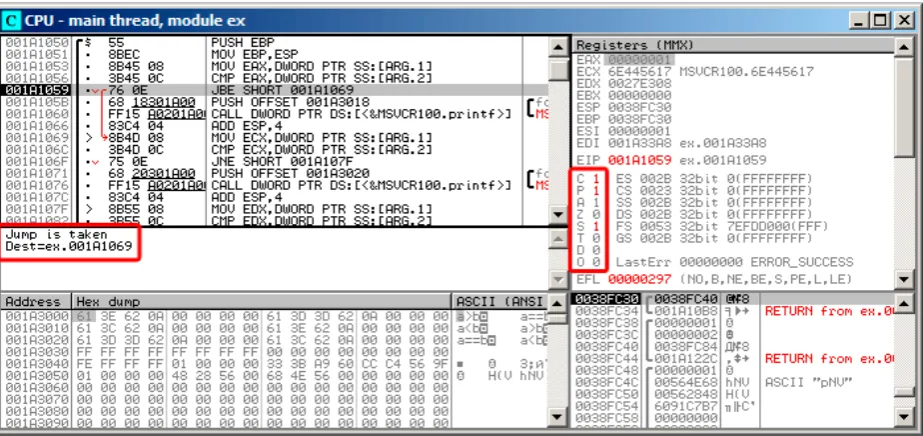
Task: Click the registers pane scroll-up arrow
Action: pos(903,46)
